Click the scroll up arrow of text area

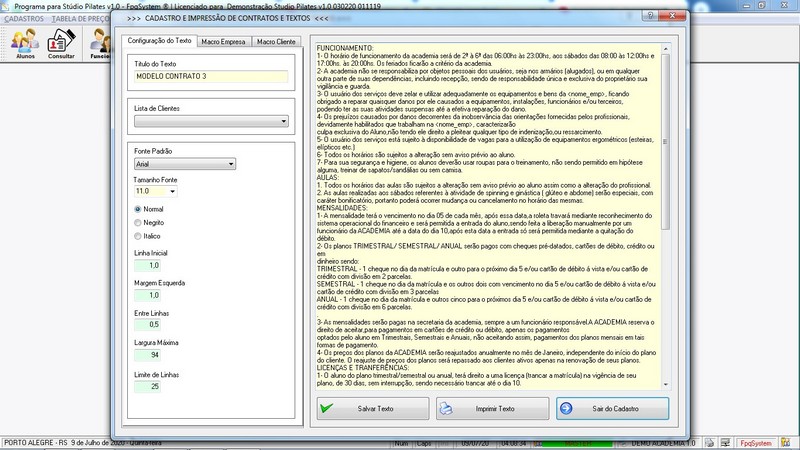click(x=665, y=49)
